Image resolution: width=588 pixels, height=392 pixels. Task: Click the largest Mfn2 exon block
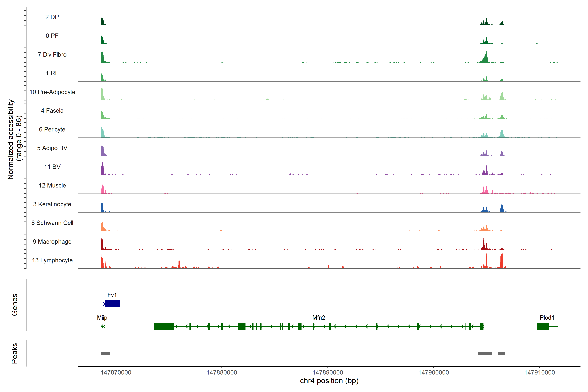(164, 326)
